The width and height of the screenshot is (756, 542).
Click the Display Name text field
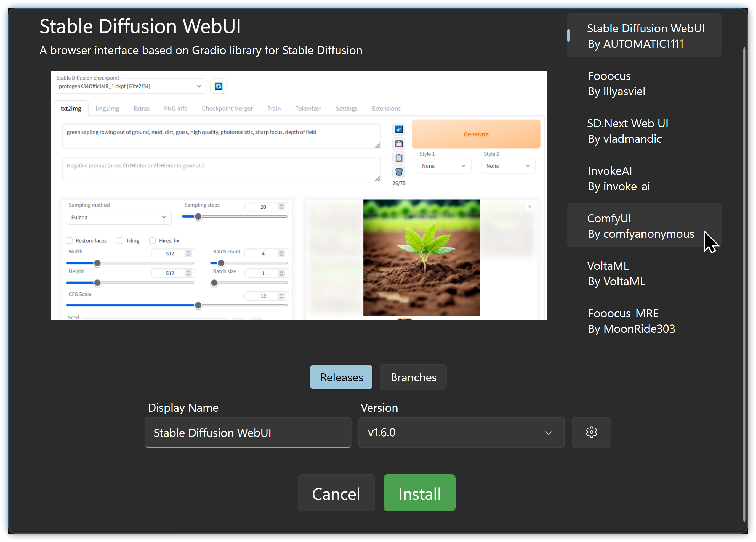pyautogui.click(x=248, y=432)
